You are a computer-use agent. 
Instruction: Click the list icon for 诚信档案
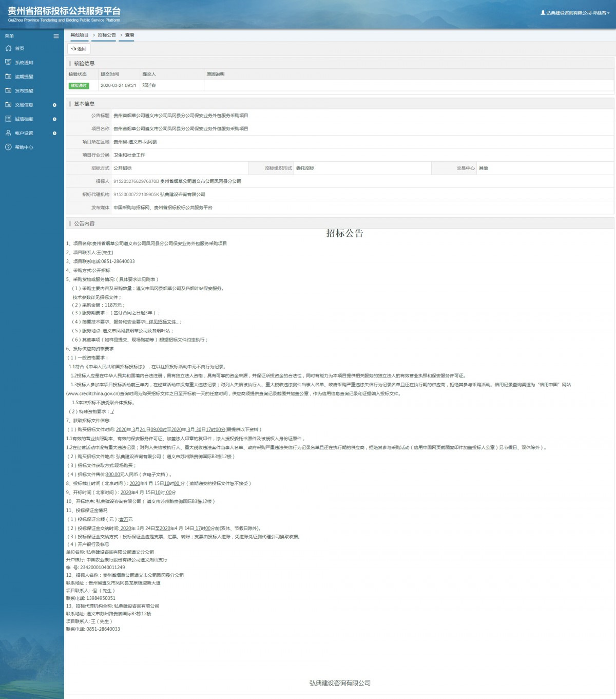click(x=8, y=119)
